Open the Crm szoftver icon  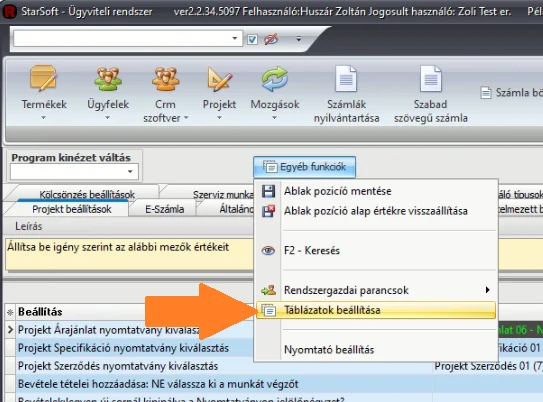(x=166, y=78)
